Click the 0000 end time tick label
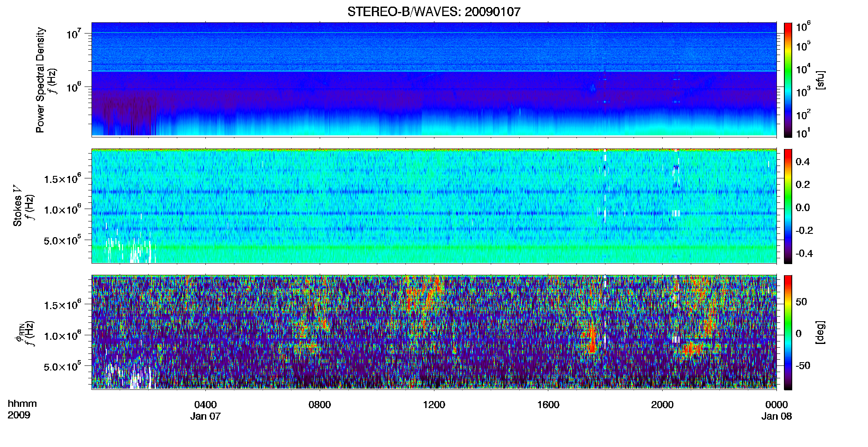The width and height of the screenshot is (868, 447). pos(776,405)
